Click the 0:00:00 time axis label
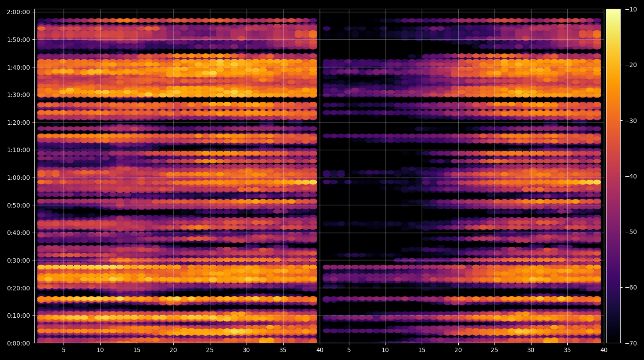The width and height of the screenshot is (644, 360). [18, 343]
